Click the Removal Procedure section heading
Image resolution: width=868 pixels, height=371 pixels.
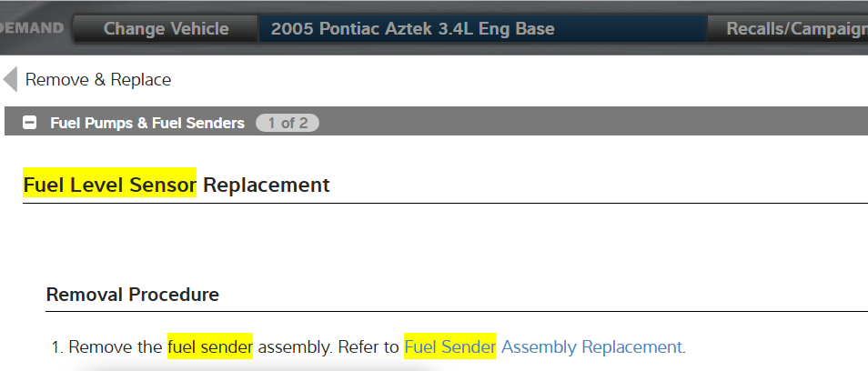[132, 295]
